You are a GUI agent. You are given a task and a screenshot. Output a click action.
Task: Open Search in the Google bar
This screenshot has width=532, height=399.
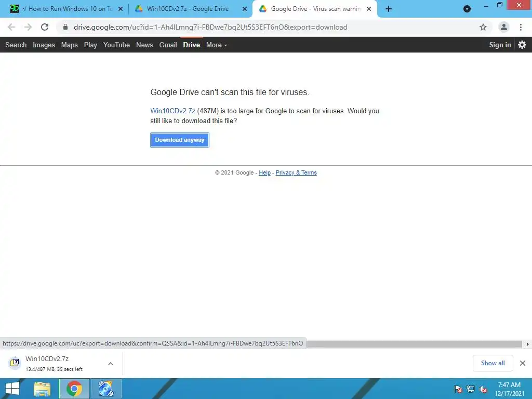(16, 45)
